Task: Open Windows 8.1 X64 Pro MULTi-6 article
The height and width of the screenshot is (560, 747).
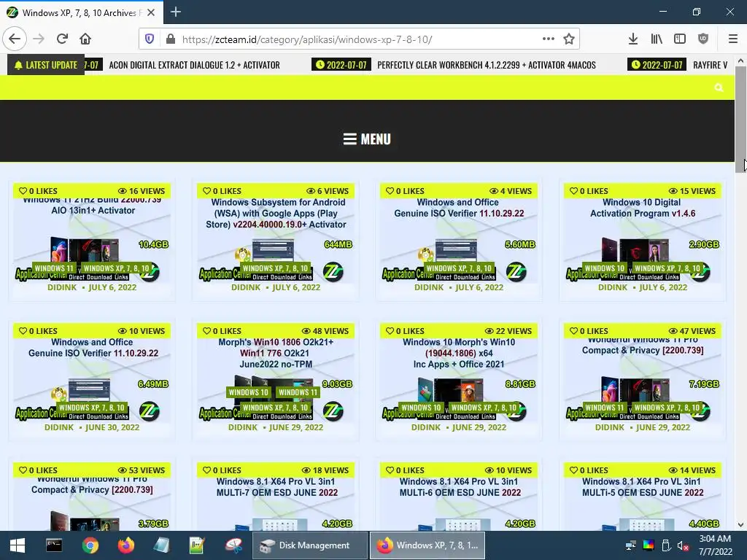Action: click(460, 487)
